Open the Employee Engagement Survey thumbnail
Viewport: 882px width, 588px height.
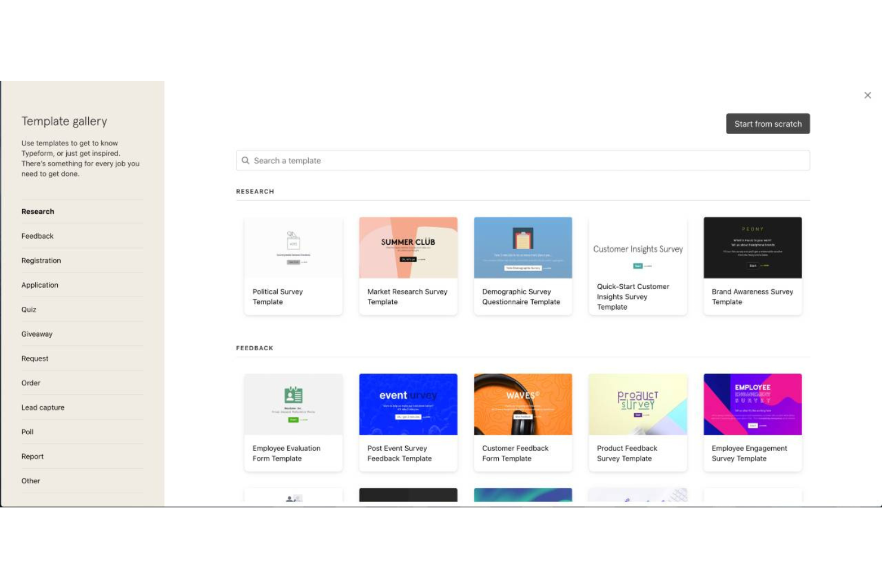[753, 404]
